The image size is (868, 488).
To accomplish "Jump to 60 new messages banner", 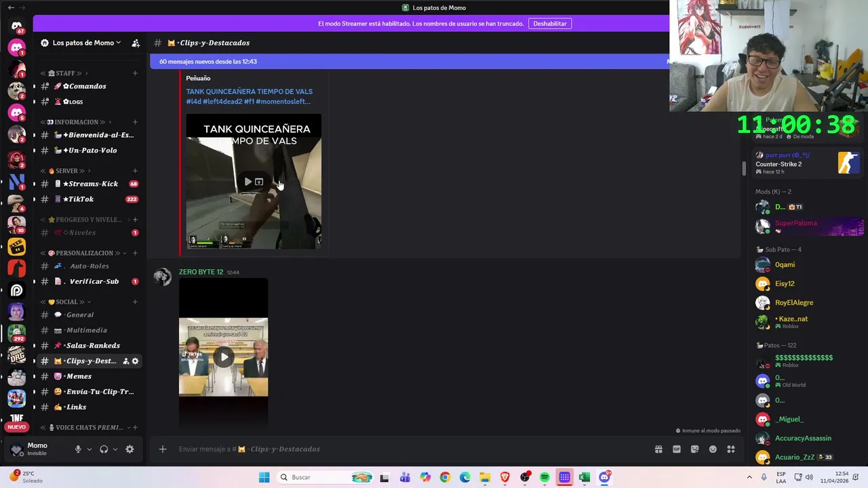I will click(411, 62).
